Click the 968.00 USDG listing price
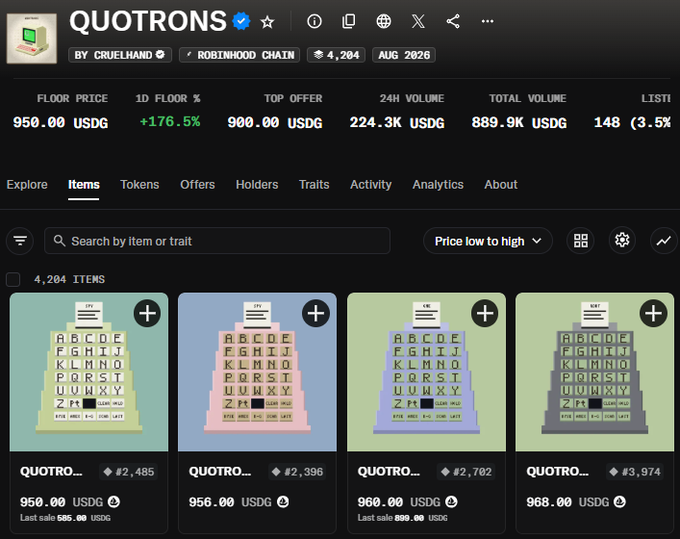 point(568,502)
